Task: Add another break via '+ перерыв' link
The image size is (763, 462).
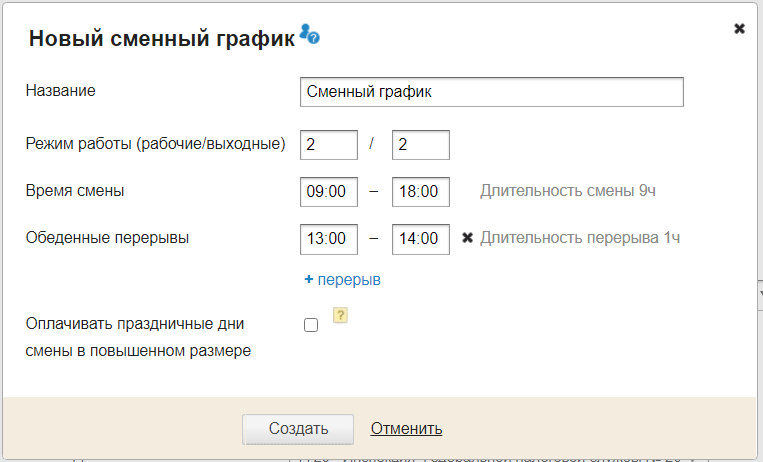Action: [x=342, y=280]
